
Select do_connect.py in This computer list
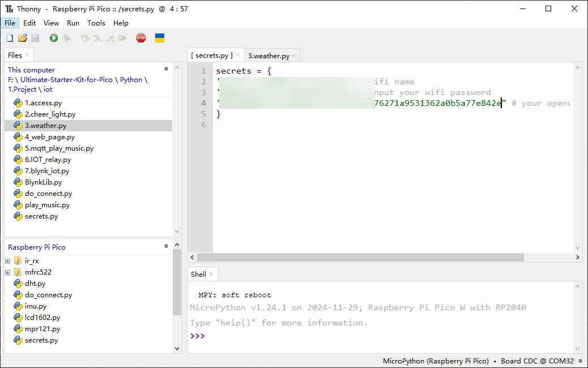pyautogui.click(x=48, y=194)
